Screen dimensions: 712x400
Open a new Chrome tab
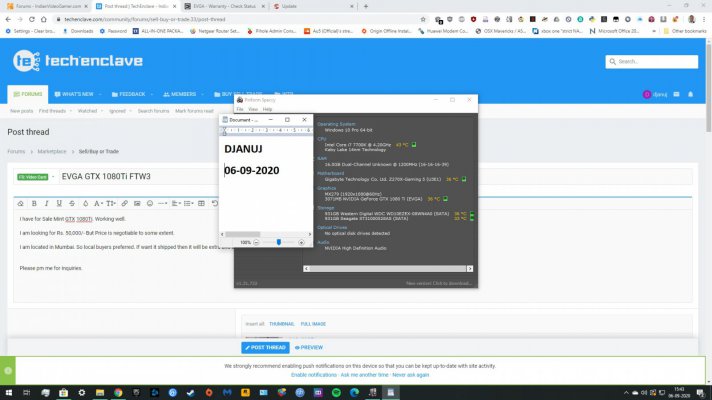coord(366,6)
